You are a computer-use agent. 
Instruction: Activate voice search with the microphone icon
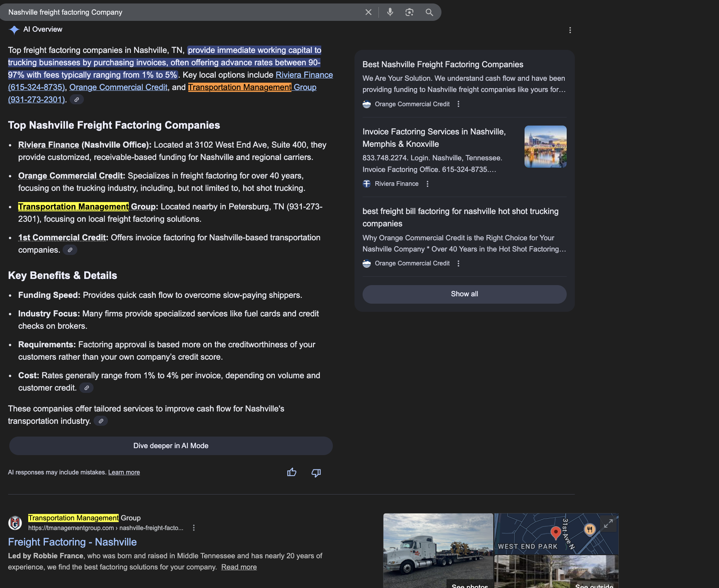click(390, 12)
